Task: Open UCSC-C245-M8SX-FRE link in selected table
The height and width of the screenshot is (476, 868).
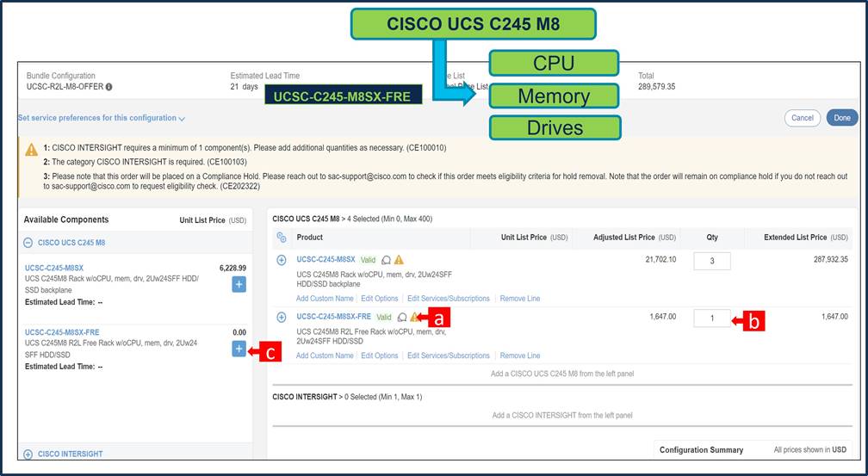Action: coord(334,317)
